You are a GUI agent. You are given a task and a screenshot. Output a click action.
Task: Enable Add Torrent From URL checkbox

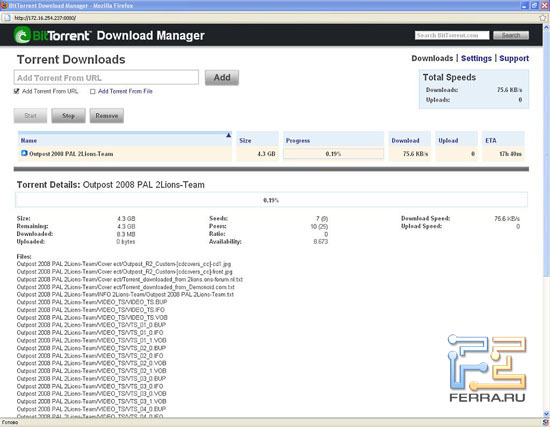16,91
